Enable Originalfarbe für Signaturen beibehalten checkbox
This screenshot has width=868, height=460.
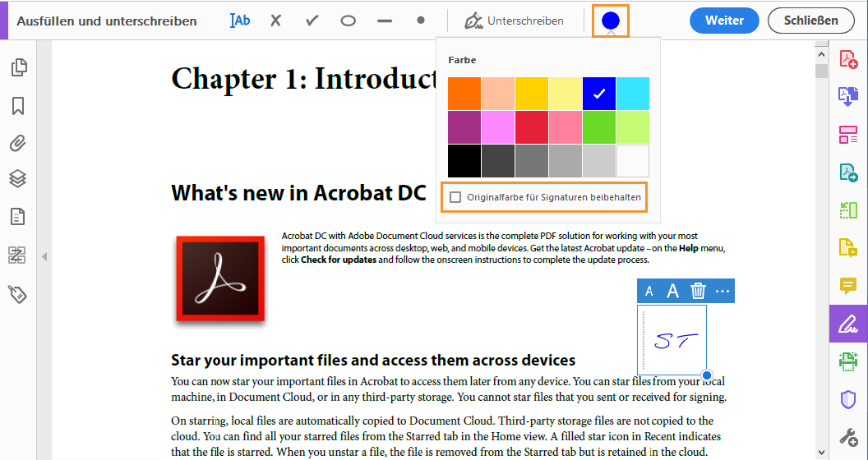pos(456,197)
